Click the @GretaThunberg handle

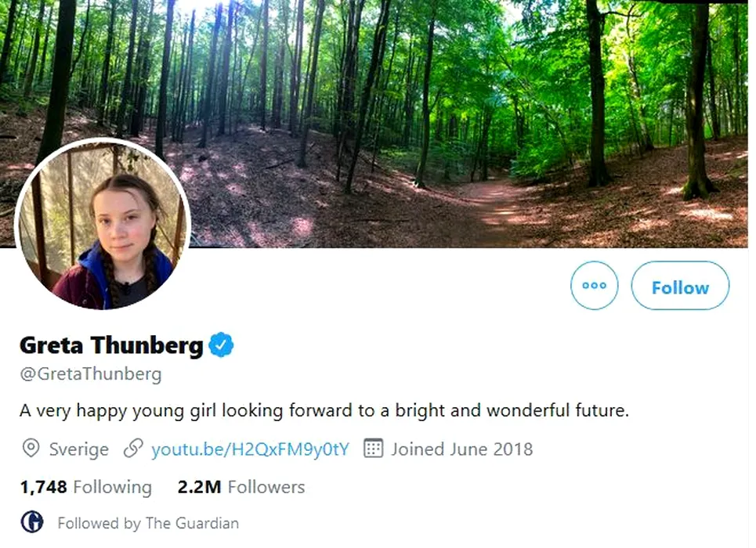[x=90, y=374]
